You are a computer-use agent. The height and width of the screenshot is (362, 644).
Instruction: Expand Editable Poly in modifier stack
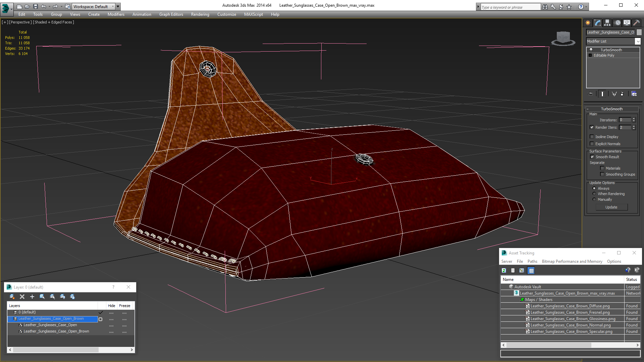pos(590,55)
